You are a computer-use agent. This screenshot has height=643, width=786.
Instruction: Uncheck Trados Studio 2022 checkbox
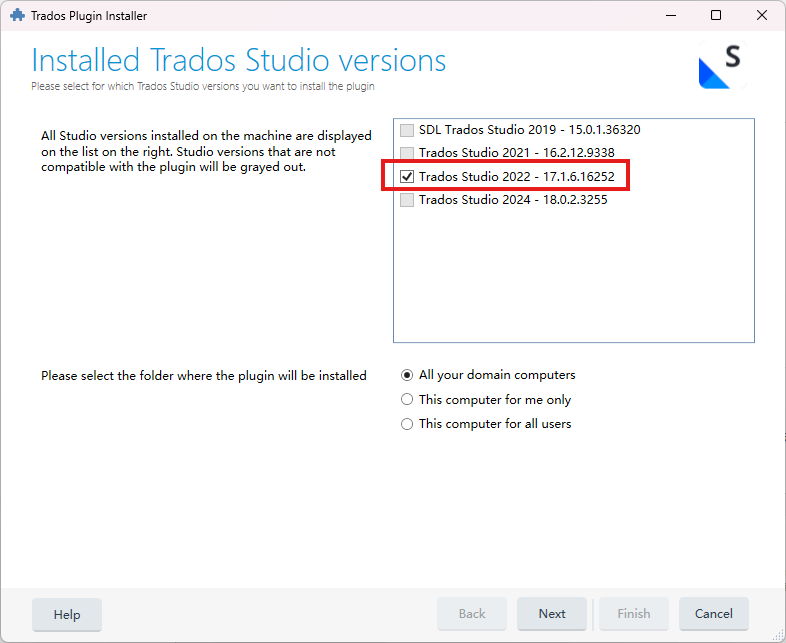(x=407, y=176)
